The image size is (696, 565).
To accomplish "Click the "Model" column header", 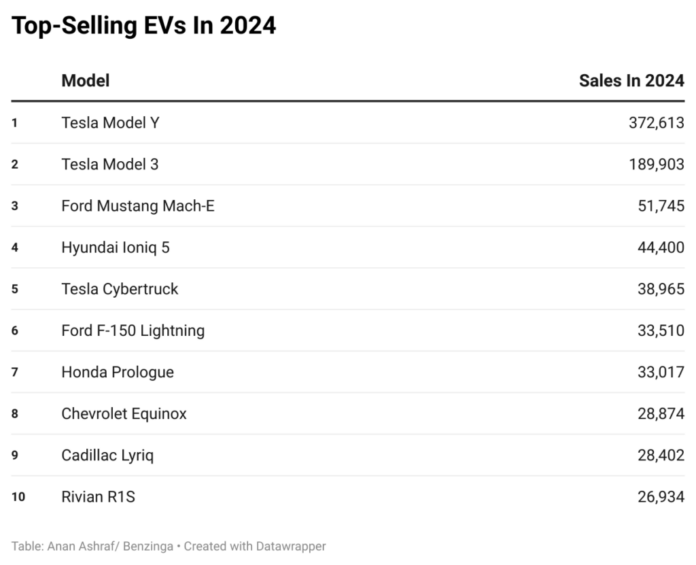I will pos(85,81).
